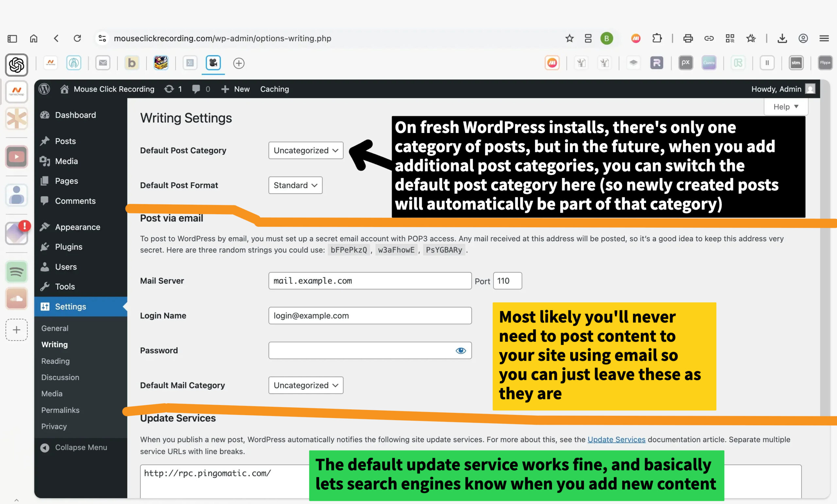Click the updates icon in admin bar
Screen dimensions: 837x504
click(169, 89)
